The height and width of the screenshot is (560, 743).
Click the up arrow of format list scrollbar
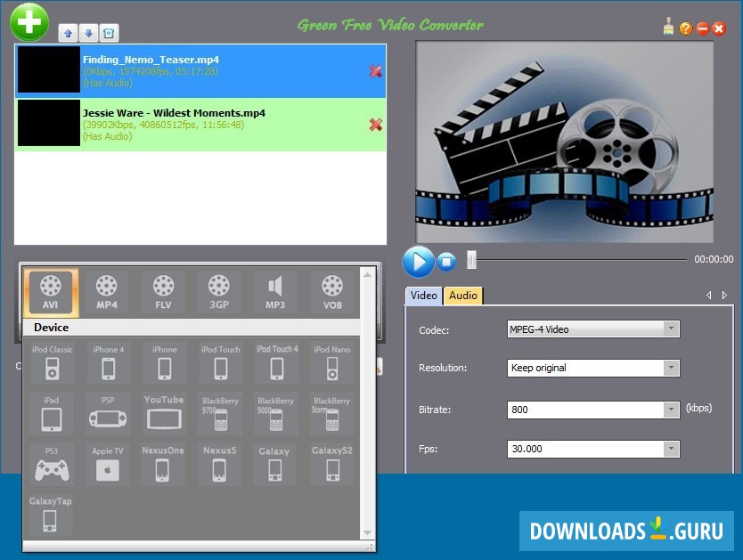[x=368, y=274]
